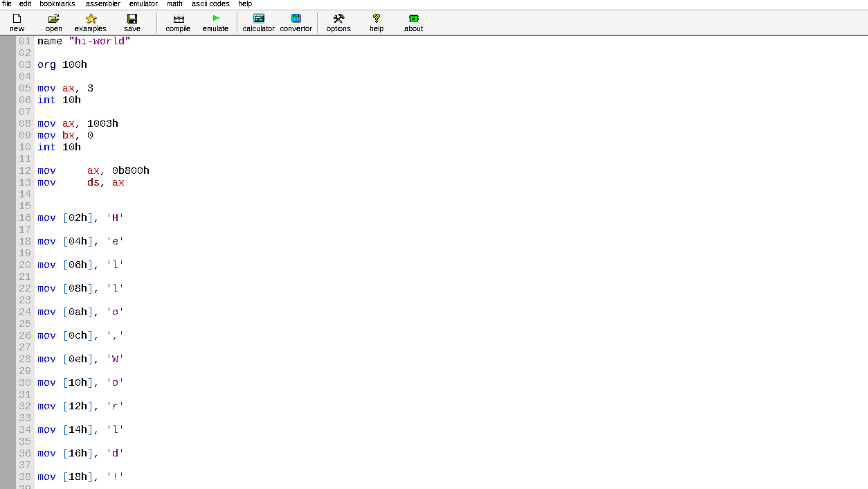This screenshot has height=489, width=868.
Task: Compile the assembly code
Action: tap(178, 19)
